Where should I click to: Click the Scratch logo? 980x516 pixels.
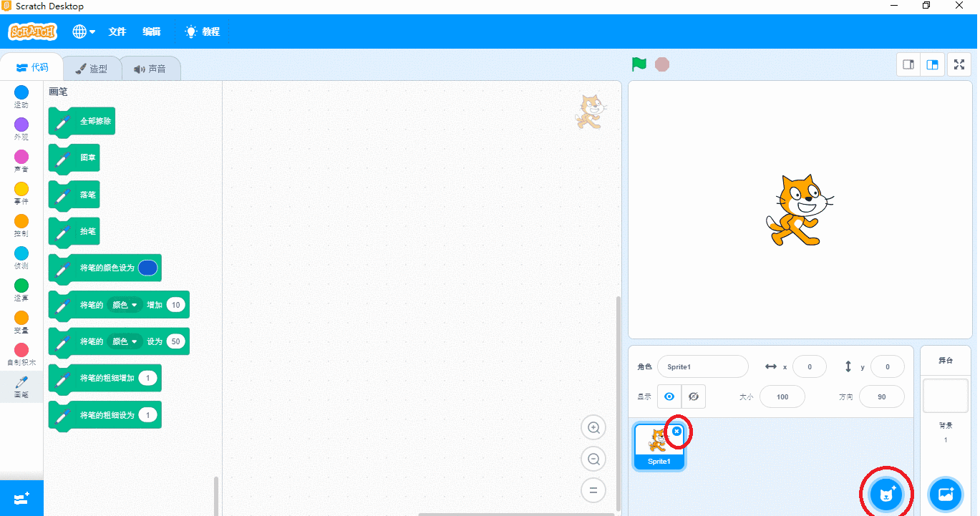pos(32,31)
